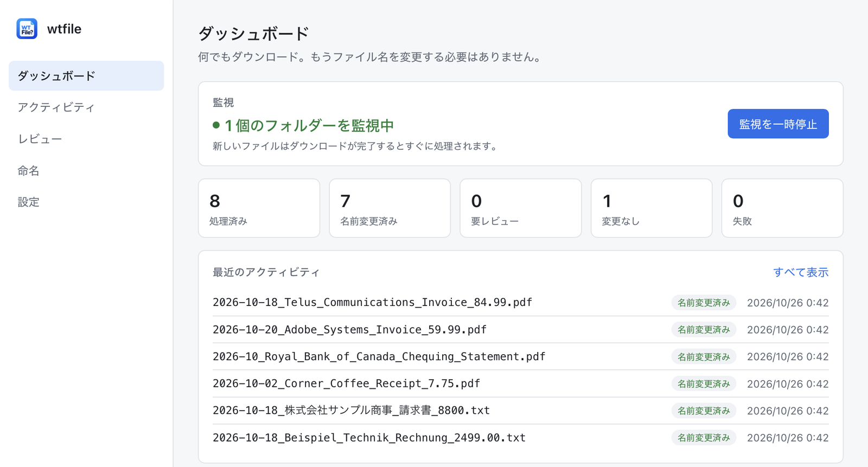Open the レビュー section
Image resolution: width=868 pixels, height=467 pixels.
tap(86, 139)
